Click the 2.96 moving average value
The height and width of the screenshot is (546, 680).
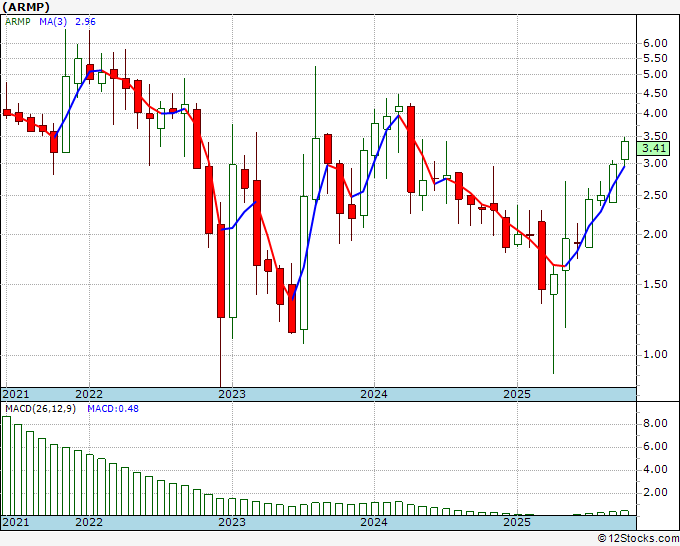click(x=85, y=22)
